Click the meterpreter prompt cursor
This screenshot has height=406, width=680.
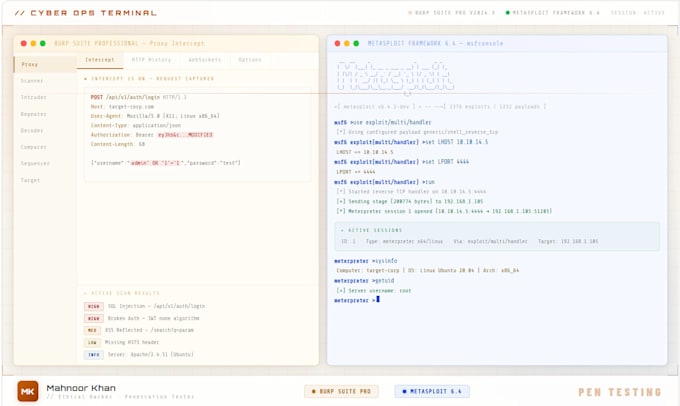(378, 299)
